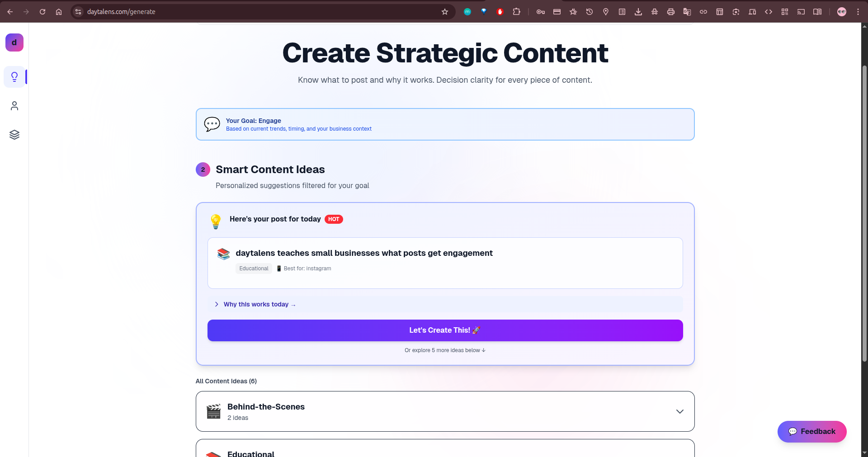
Task: Open the Downloads icon in browser toolbar
Action: point(638,12)
